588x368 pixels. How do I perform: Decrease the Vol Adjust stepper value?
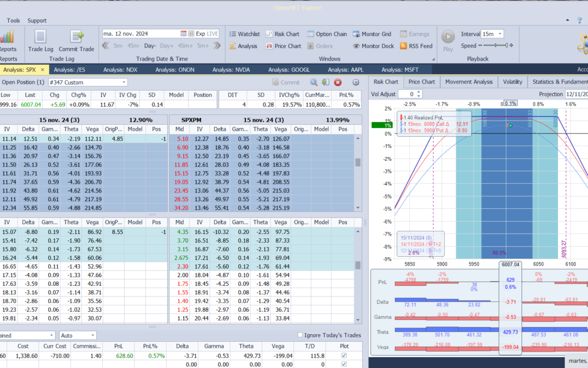click(419, 96)
